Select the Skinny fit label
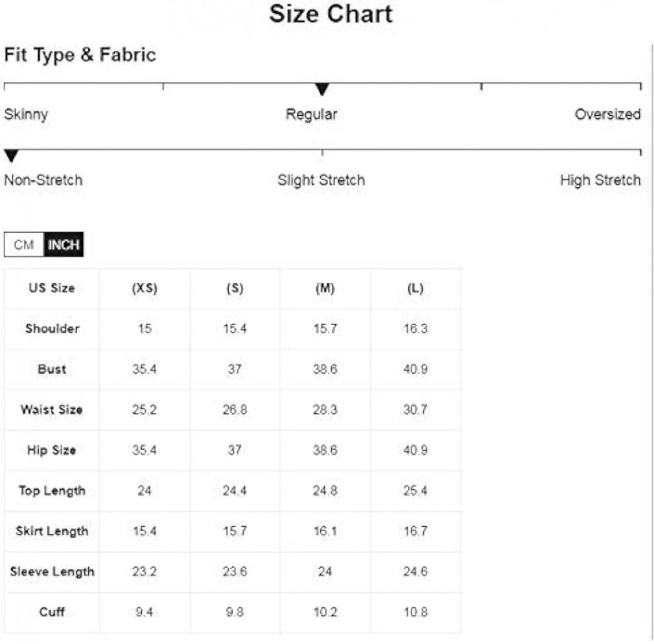This screenshot has width=654, height=644. (x=26, y=114)
